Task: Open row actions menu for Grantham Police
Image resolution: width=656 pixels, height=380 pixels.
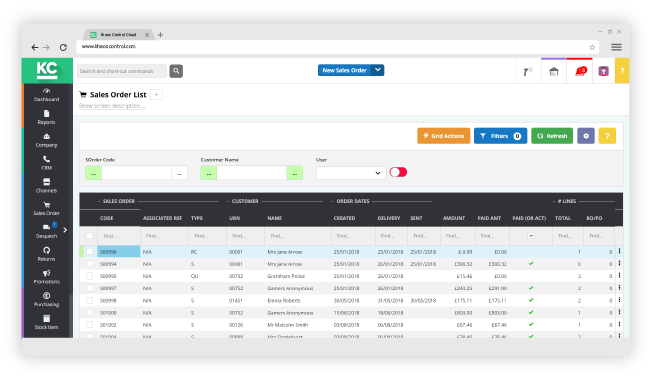Action: tap(619, 276)
